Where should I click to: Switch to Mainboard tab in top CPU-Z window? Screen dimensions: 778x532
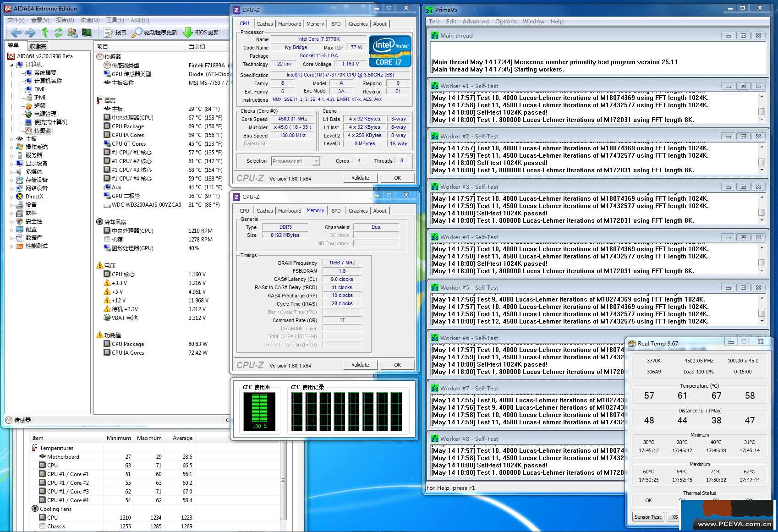[x=290, y=24]
